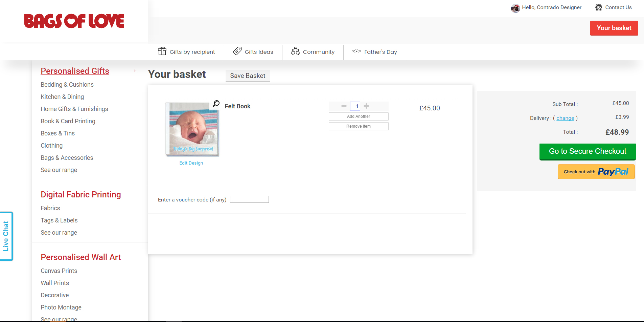The height and width of the screenshot is (322, 644).
Task: Check out with PayPal
Action: [596, 172]
